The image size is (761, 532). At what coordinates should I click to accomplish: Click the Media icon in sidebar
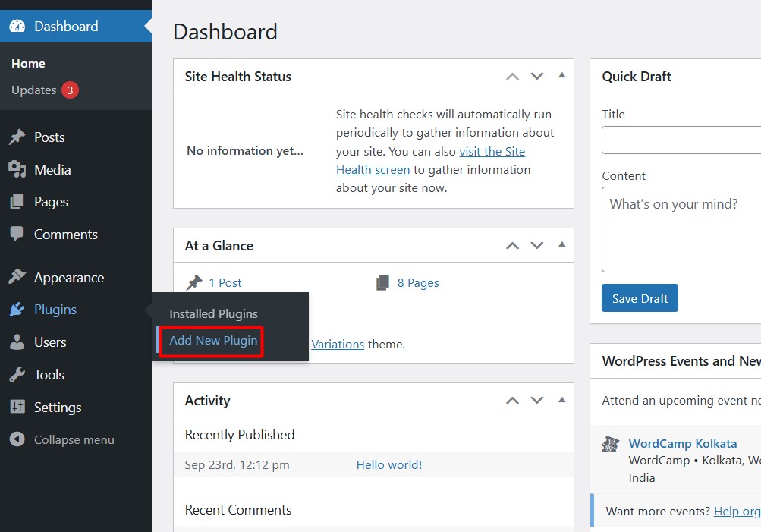tap(17, 169)
